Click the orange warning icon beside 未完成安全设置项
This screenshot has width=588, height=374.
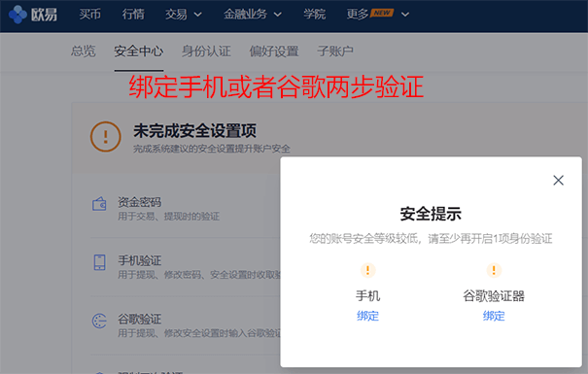(106, 136)
